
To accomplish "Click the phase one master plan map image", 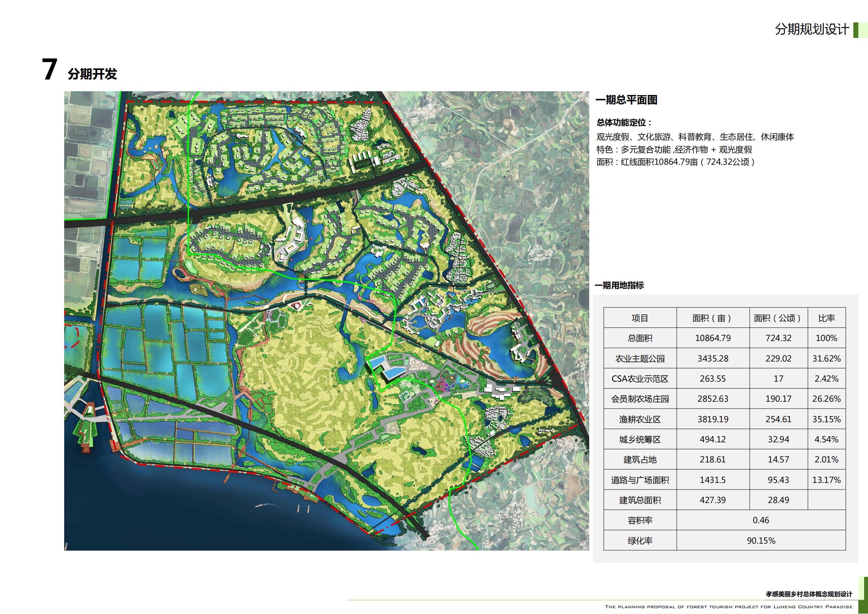I will click(327, 321).
